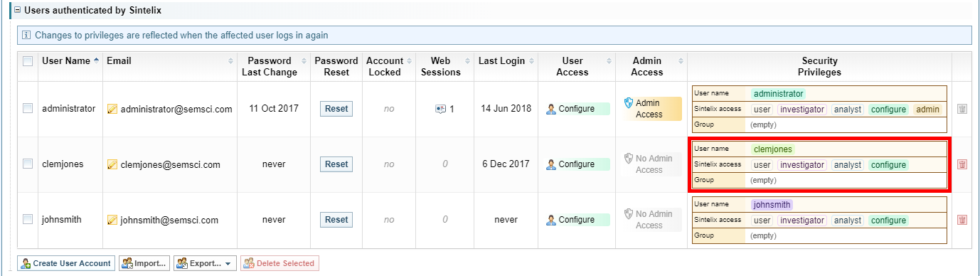Delete johnsmith account trash icon
Viewport: 980px width, 276px height.
(x=962, y=220)
